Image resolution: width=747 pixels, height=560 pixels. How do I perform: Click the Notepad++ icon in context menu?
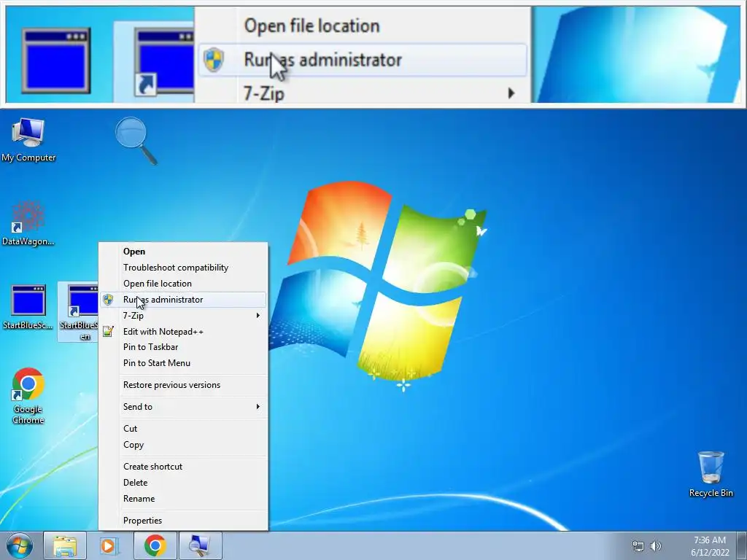(108, 332)
